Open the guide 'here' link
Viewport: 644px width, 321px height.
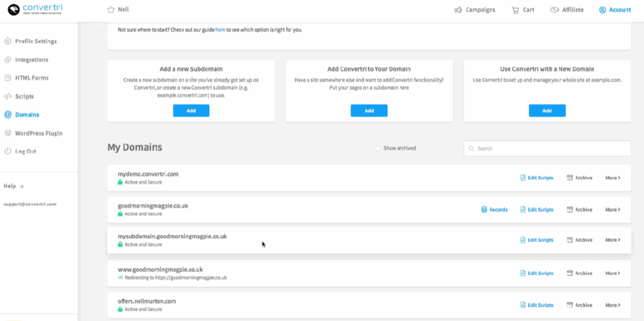click(x=220, y=30)
